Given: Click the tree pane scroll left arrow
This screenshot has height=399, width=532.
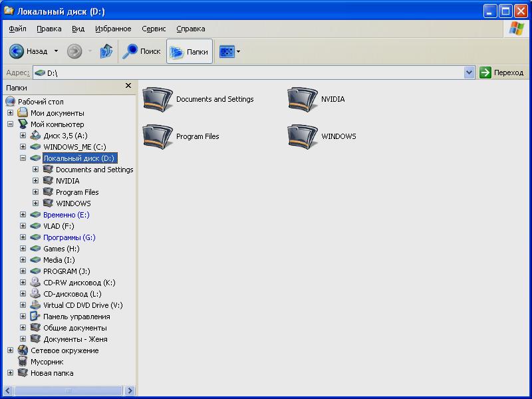Looking at the screenshot, I should point(8,391).
